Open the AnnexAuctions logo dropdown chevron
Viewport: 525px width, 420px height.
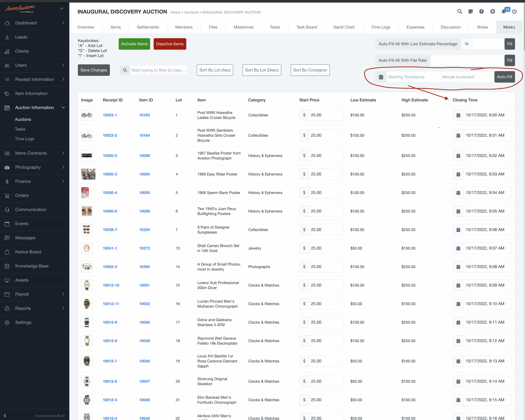62,9
